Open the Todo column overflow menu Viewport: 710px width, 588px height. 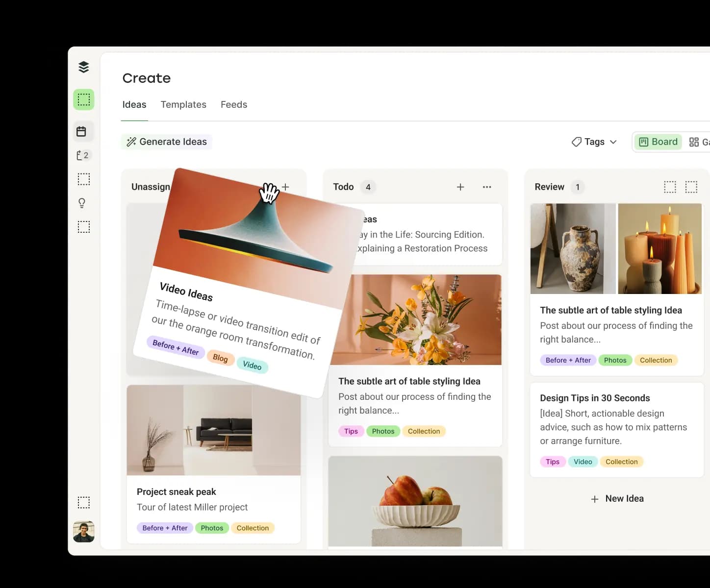coord(487,187)
